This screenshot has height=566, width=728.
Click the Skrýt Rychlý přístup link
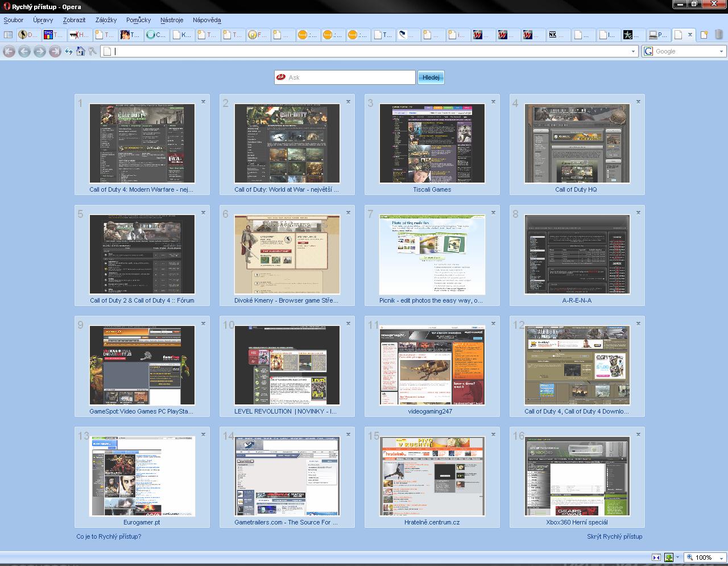pyautogui.click(x=614, y=536)
